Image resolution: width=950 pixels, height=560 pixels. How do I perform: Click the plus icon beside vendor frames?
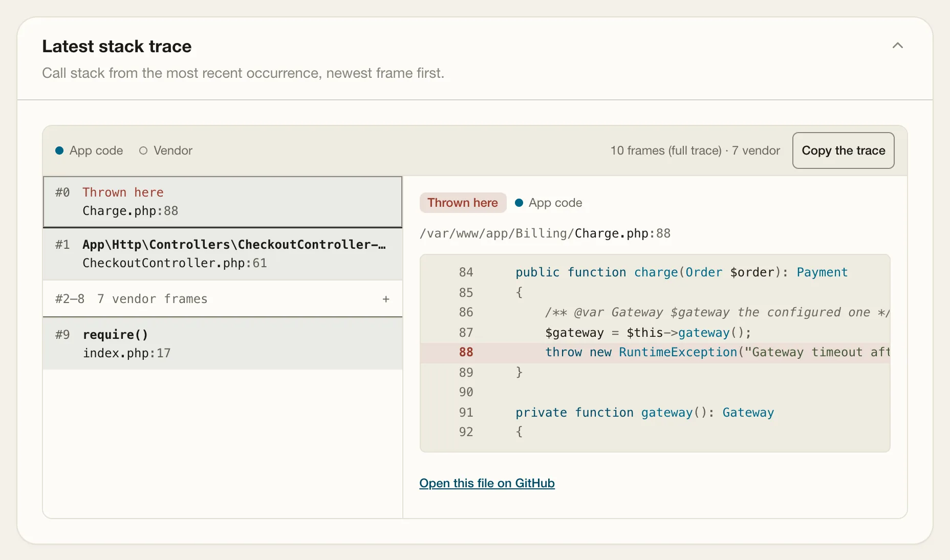[386, 299]
